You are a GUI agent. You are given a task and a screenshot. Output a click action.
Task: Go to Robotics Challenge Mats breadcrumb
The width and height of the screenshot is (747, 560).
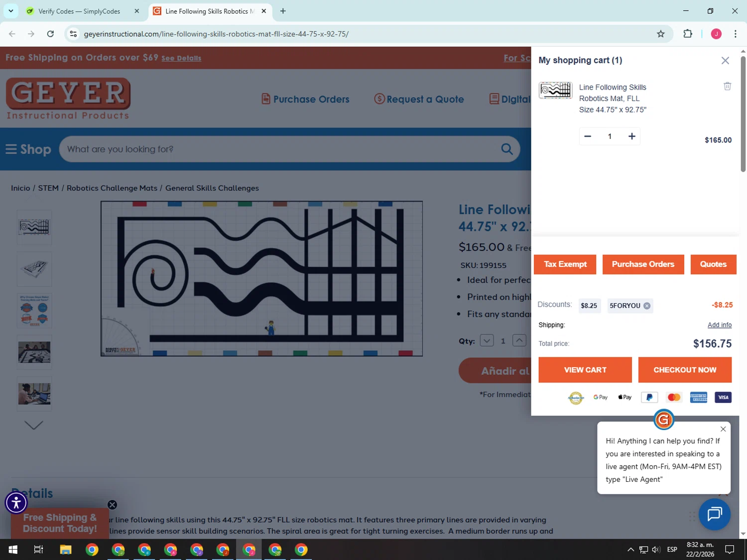pos(112,188)
